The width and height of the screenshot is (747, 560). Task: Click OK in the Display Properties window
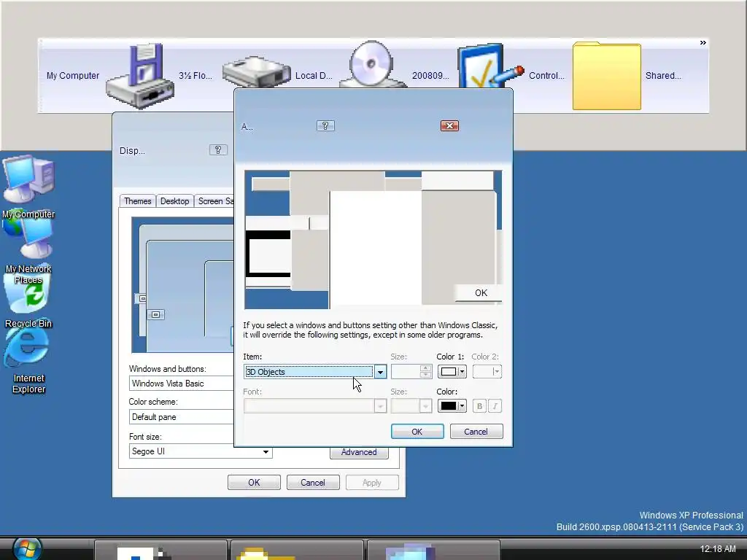pos(254,483)
